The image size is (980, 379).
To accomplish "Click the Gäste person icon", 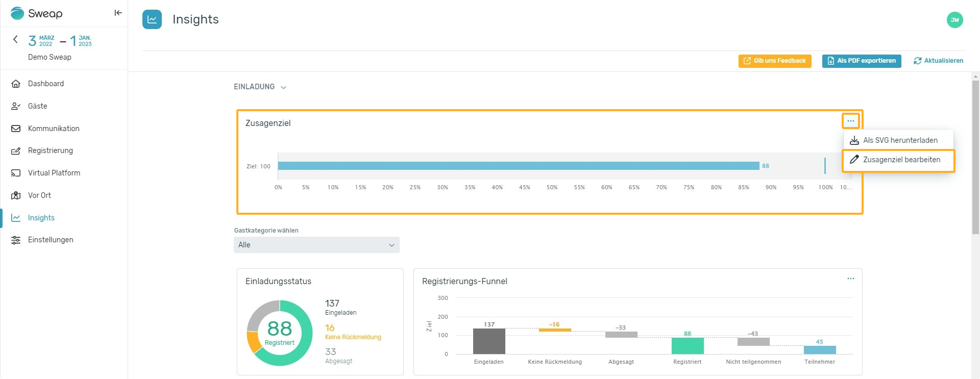I will [16, 106].
